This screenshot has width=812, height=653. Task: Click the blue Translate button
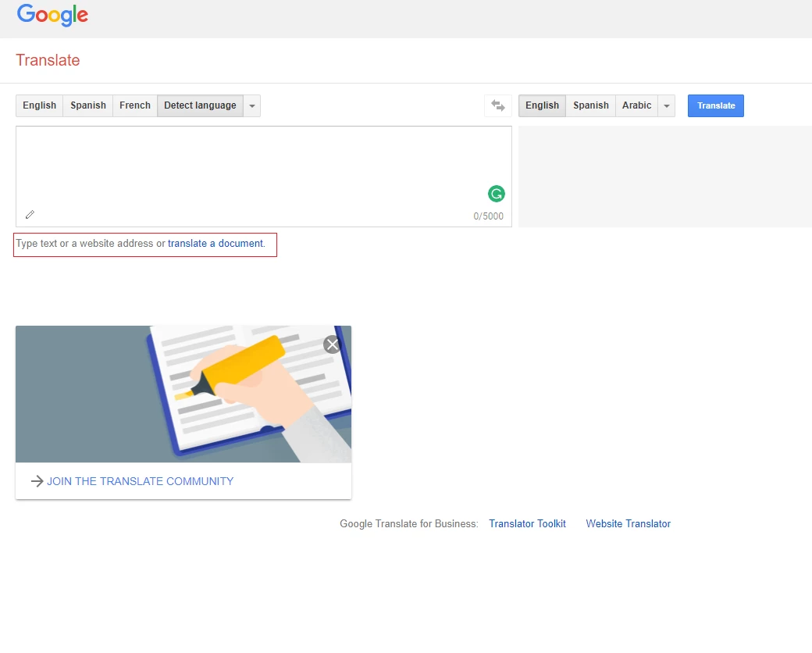pos(716,105)
